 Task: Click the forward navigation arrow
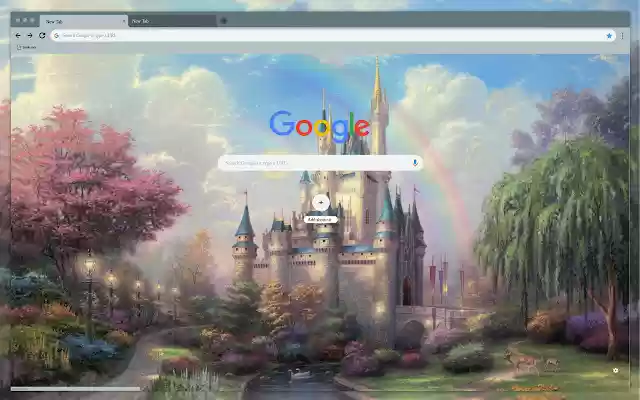[x=30, y=36]
